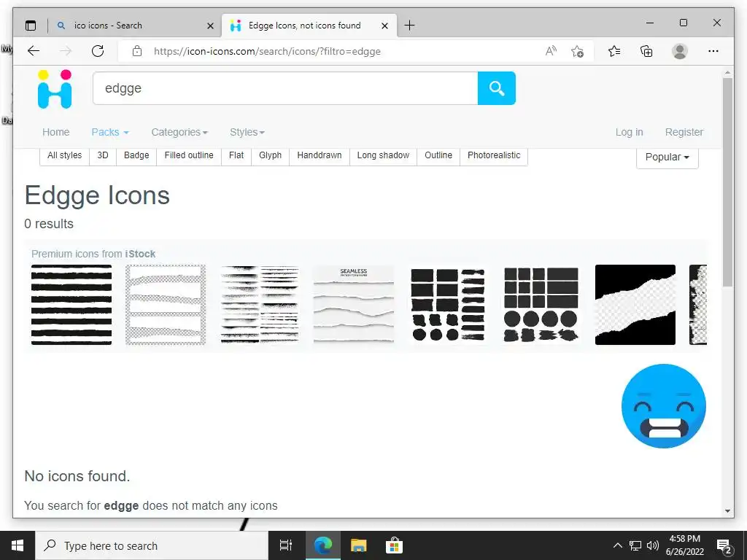Click the browser address bar URL

pyautogui.click(x=267, y=51)
